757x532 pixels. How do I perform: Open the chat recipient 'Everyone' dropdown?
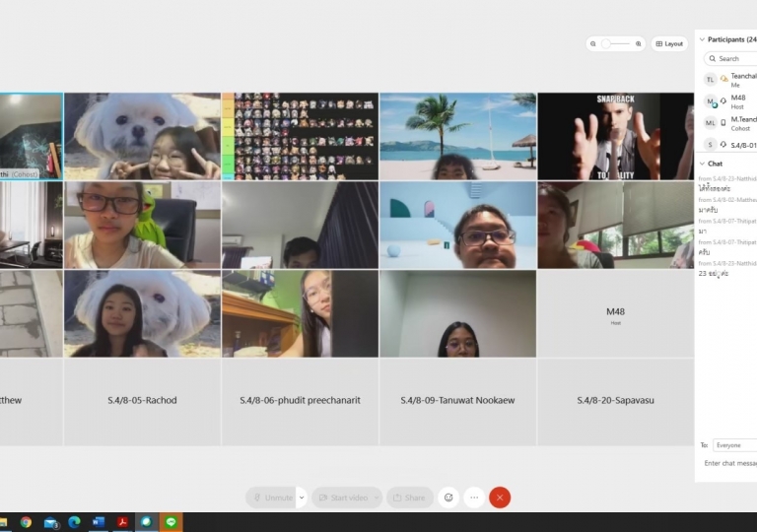coord(734,445)
